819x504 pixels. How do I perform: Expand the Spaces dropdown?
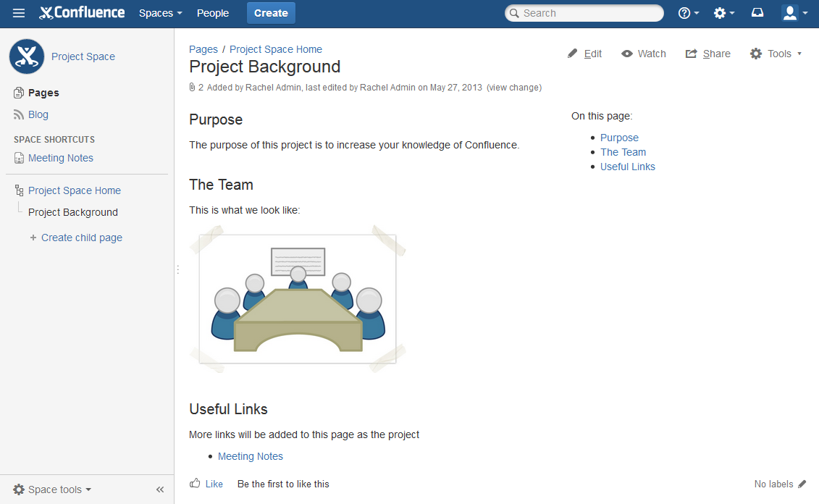[x=160, y=13]
